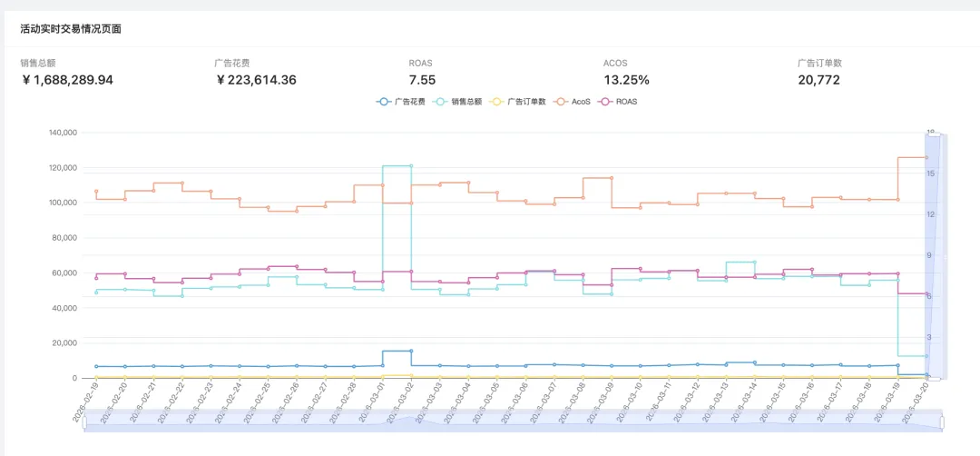
Task: Click the top handle of vertical zoom slider
Action: pos(936,134)
